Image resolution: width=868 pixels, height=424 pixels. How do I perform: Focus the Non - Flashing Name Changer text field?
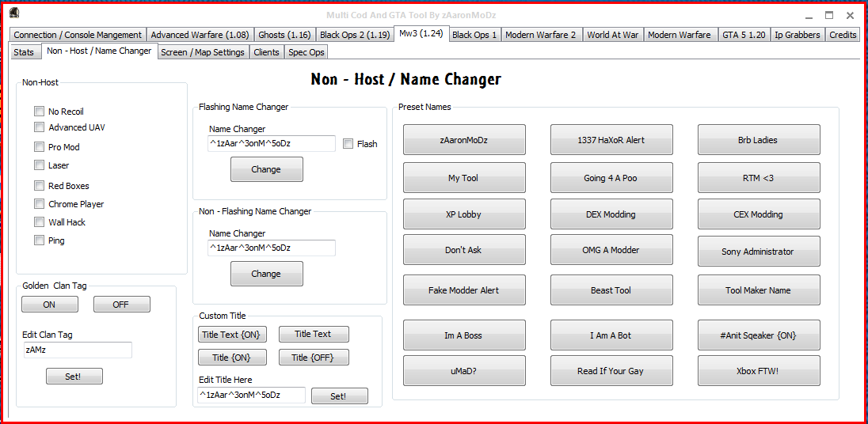pyautogui.click(x=272, y=248)
